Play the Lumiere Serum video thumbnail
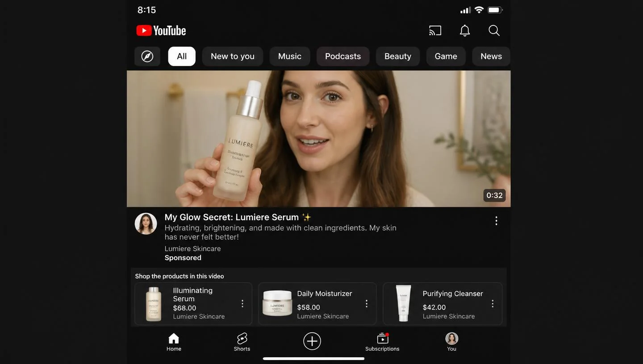The height and width of the screenshot is (364, 643). (x=318, y=138)
